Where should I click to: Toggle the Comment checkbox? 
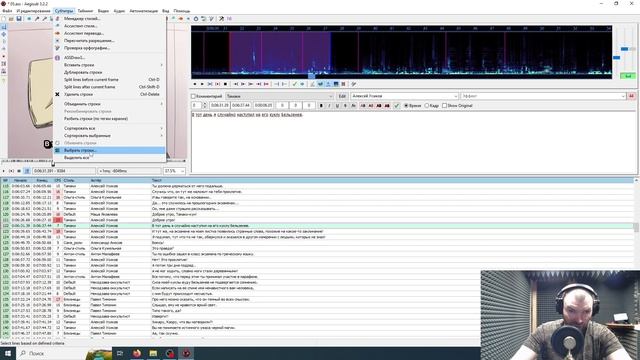point(207,96)
